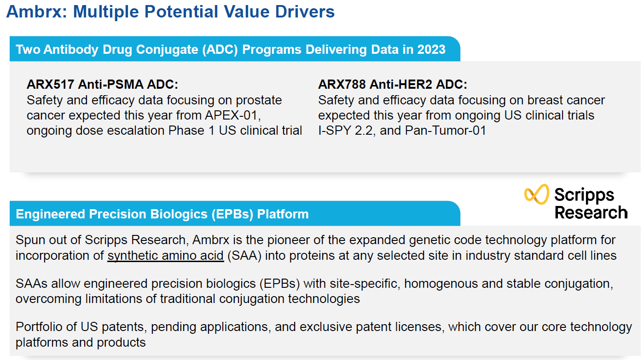Click the I-SPY 2.2, and Pan-Tumor-01 line
This screenshot has height=360, width=644.
tap(402, 131)
